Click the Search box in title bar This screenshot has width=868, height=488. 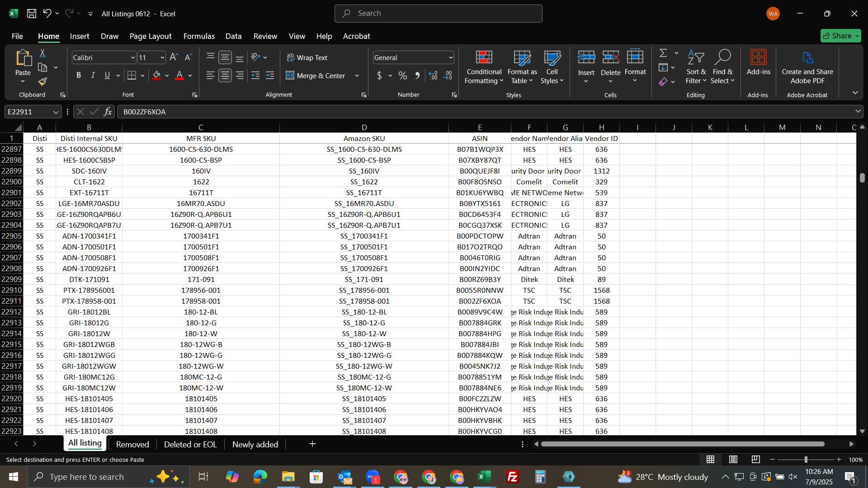(438, 14)
